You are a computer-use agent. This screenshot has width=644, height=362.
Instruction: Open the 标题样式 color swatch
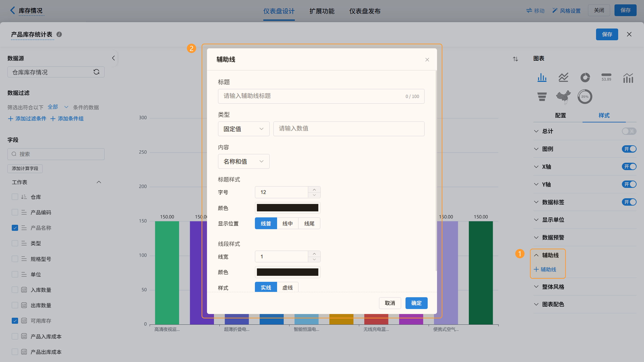click(x=287, y=208)
